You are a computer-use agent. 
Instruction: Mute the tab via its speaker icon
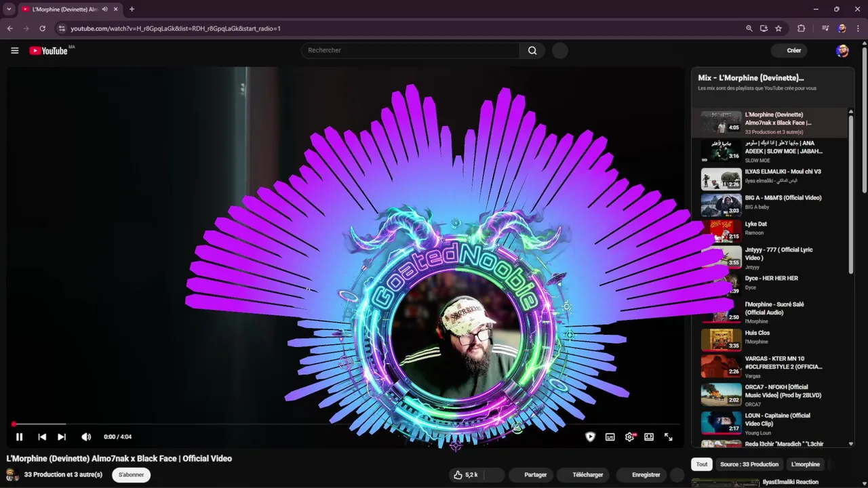(x=104, y=9)
